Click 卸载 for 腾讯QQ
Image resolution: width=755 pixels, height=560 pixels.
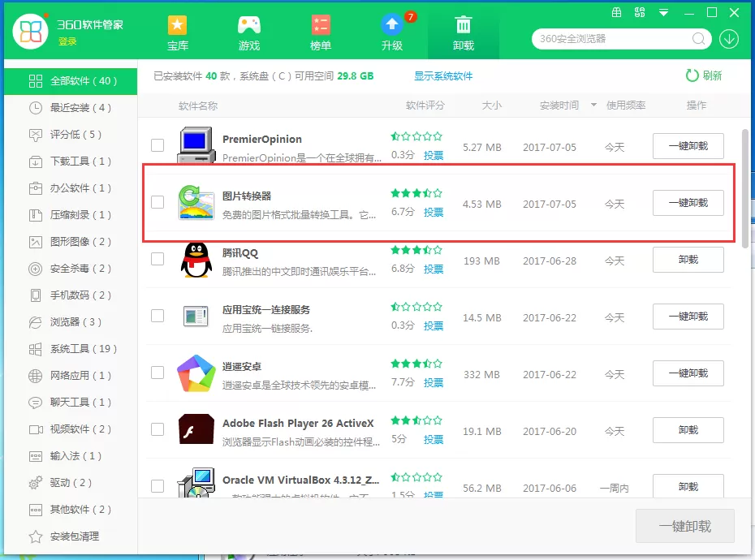click(x=688, y=260)
